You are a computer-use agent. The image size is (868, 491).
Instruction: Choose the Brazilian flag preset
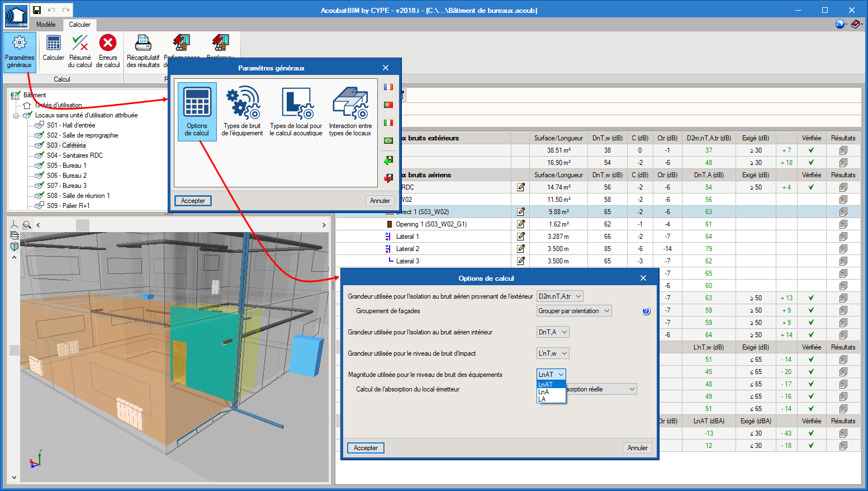[388, 141]
